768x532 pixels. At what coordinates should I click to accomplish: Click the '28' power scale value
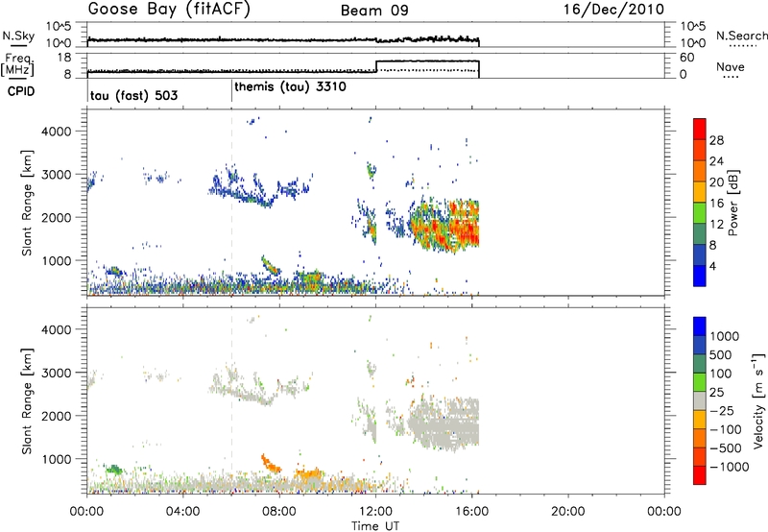coord(716,140)
